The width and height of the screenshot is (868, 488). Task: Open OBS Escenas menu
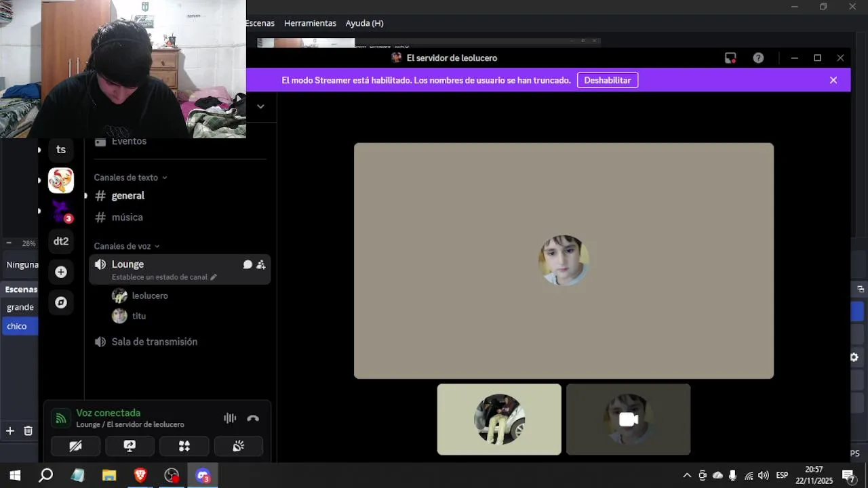[260, 23]
